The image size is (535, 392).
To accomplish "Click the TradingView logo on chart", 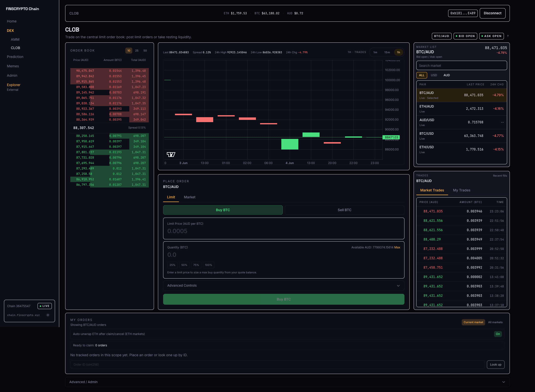I will [171, 154].
